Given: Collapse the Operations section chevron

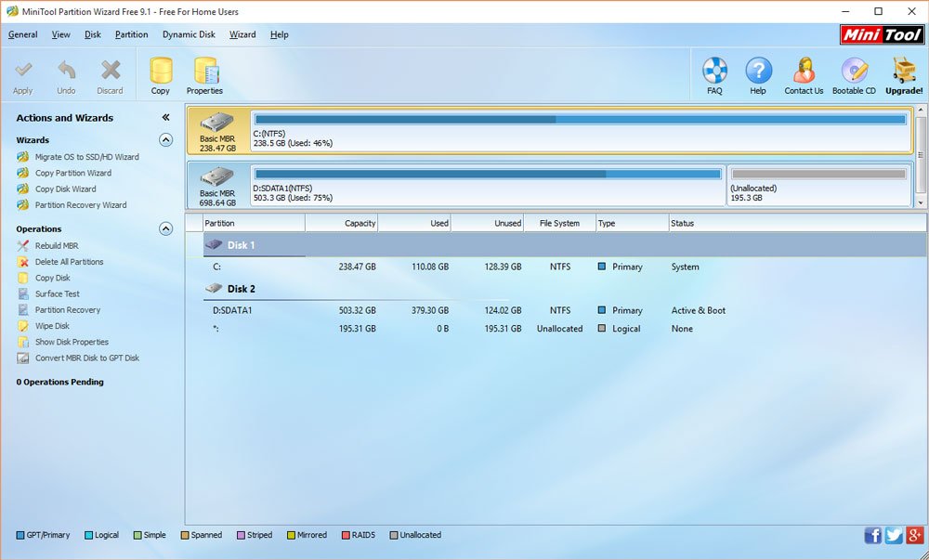Looking at the screenshot, I should click(166, 228).
